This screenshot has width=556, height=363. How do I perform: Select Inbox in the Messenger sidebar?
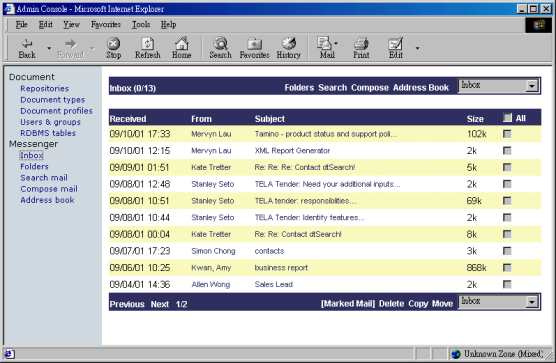32,156
